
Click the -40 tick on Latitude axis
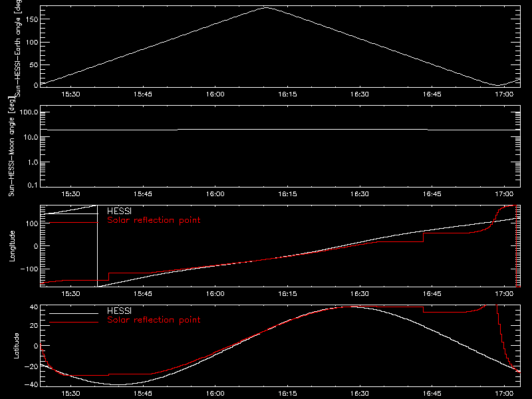tap(31, 384)
